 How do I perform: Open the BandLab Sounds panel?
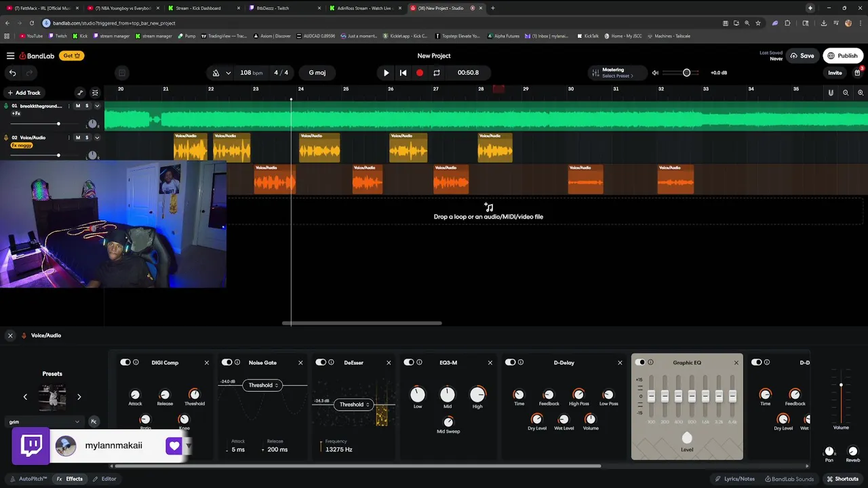coord(788,479)
